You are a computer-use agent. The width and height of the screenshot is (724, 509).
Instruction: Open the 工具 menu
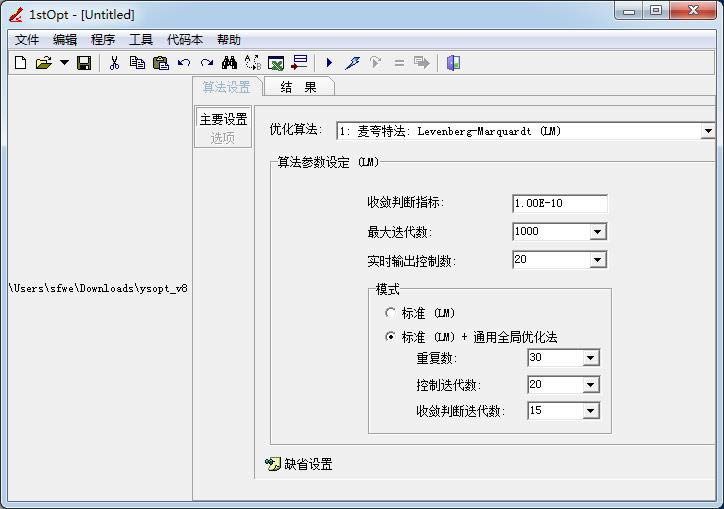coord(141,40)
